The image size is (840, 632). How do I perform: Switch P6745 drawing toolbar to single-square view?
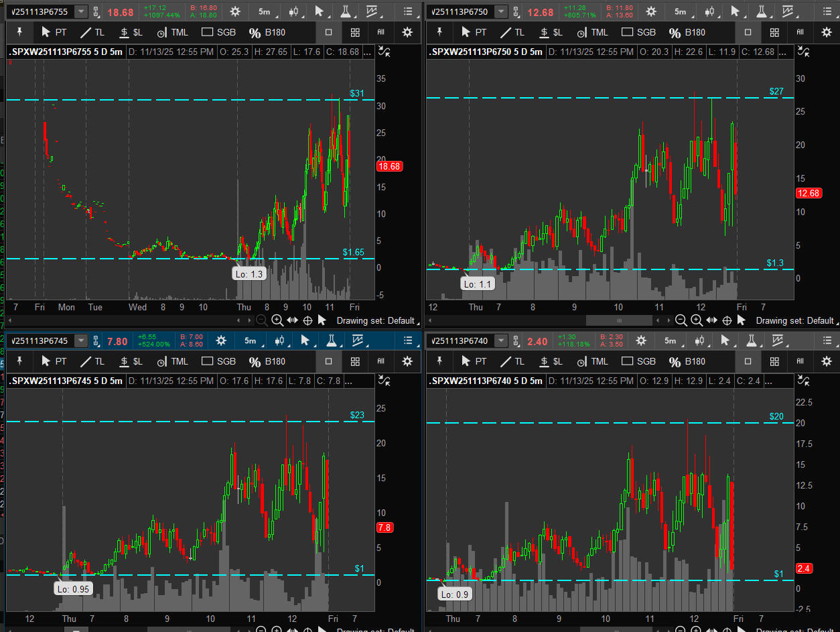328,361
